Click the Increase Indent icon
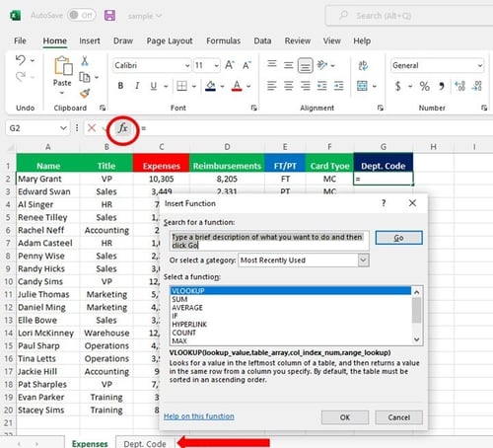 [x=338, y=86]
